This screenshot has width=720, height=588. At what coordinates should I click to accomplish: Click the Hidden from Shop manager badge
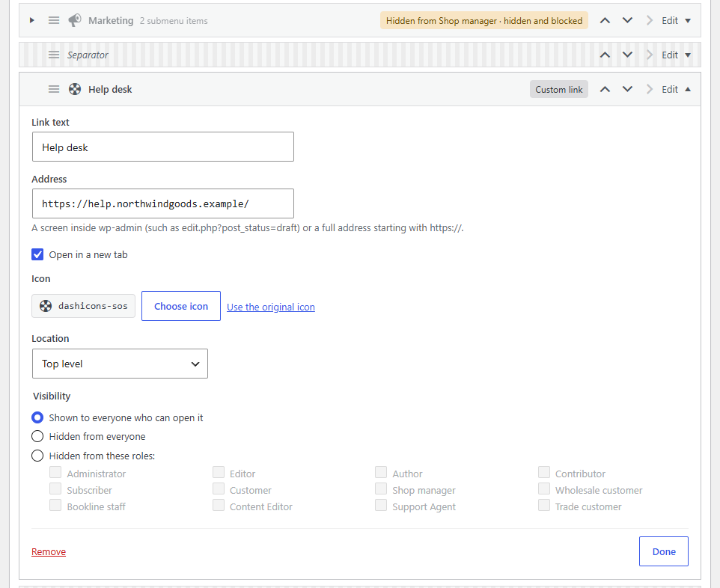pos(484,20)
